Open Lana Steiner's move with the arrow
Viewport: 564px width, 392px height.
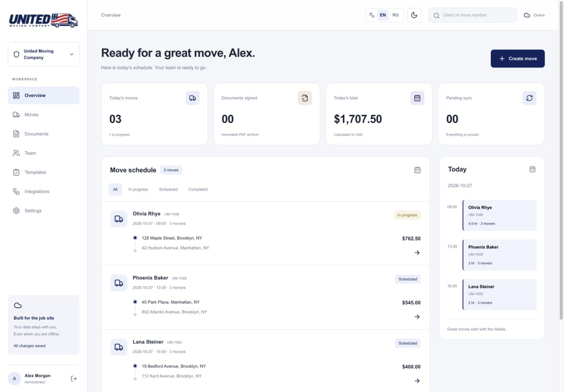pos(417,381)
